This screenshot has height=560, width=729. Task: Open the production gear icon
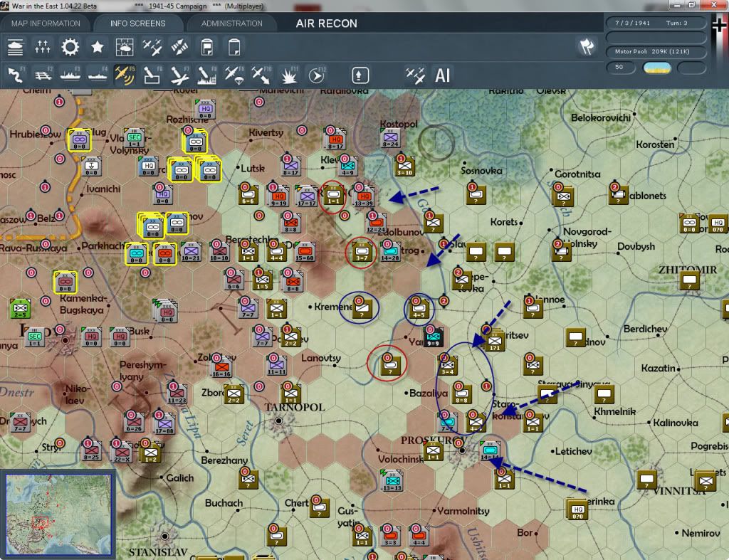tap(70, 47)
